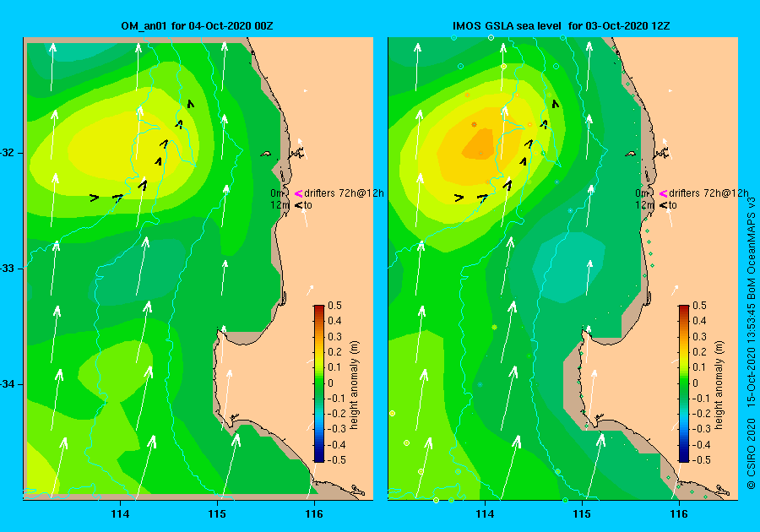Image resolution: width=760 pixels, height=532 pixels.
Task: Click the small black offshore island in the IMOS GSLA map
Action: point(631,154)
